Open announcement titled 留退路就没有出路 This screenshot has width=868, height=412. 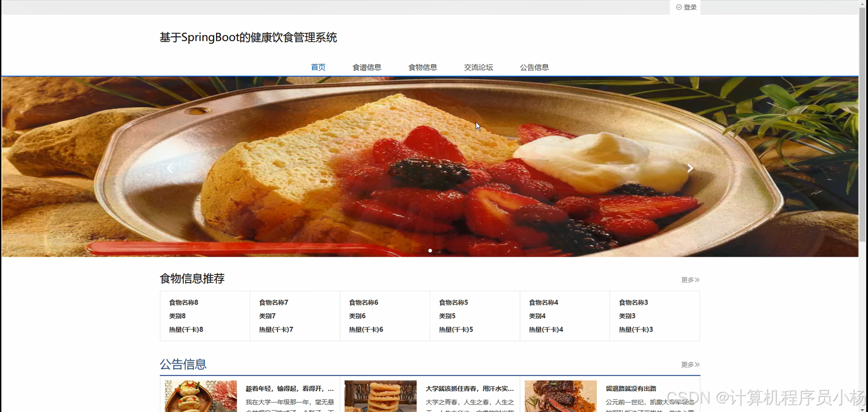pyautogui.click(x=631, y=388)
